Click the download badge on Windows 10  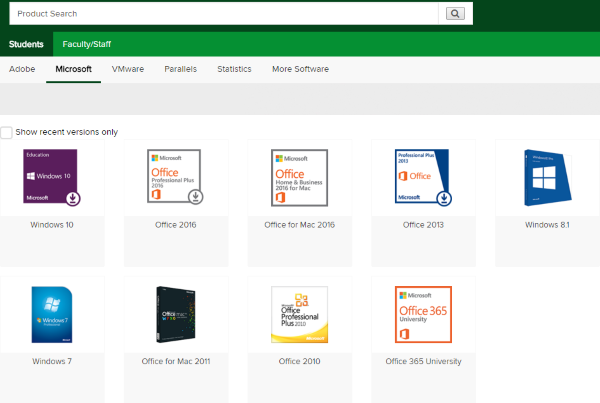pyautogui.click(x=73, y=198)
